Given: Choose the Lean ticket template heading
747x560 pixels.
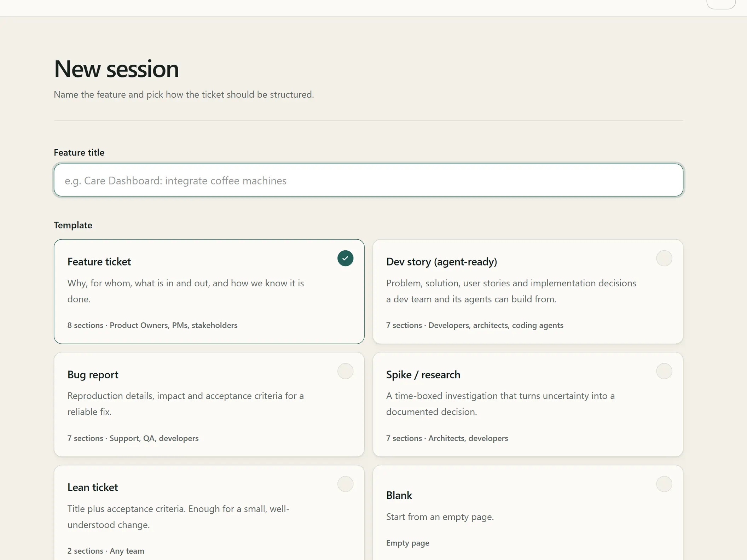Looking at the screenshot, I should pos(92,488).
